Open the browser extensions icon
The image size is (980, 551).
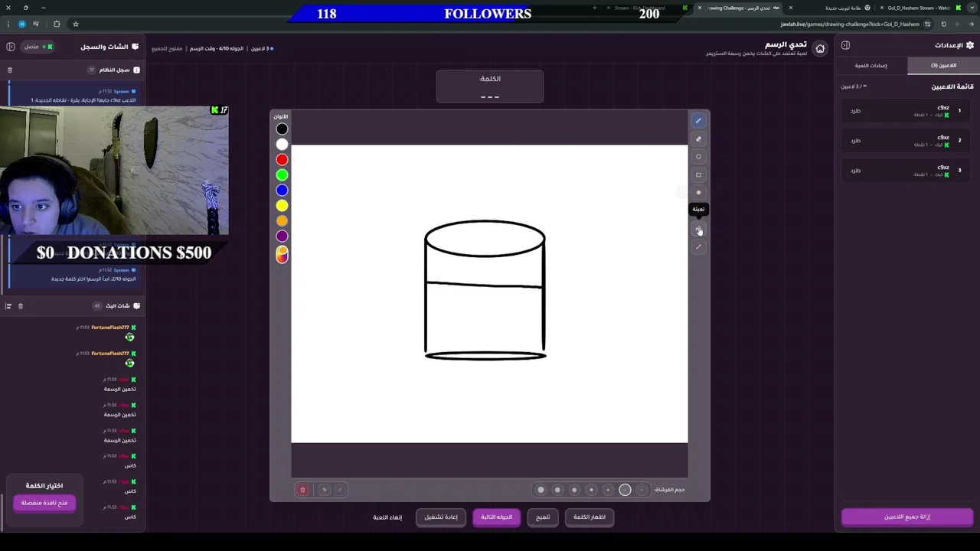[x=57, y=24]
